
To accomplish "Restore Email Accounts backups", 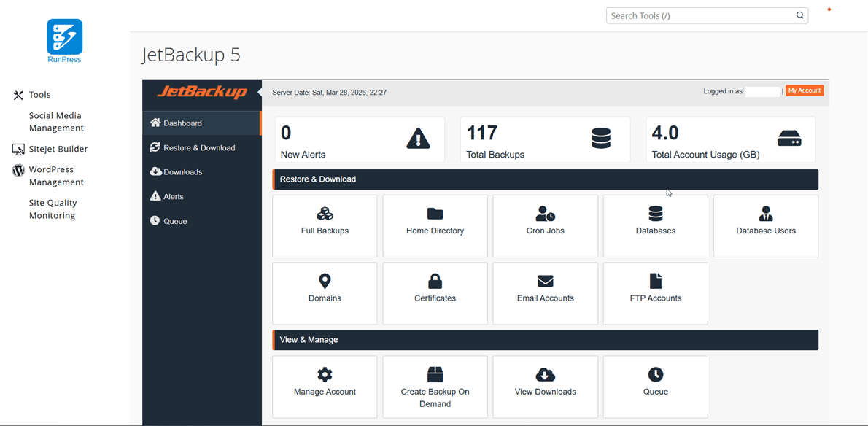I will tap(545, 293).
